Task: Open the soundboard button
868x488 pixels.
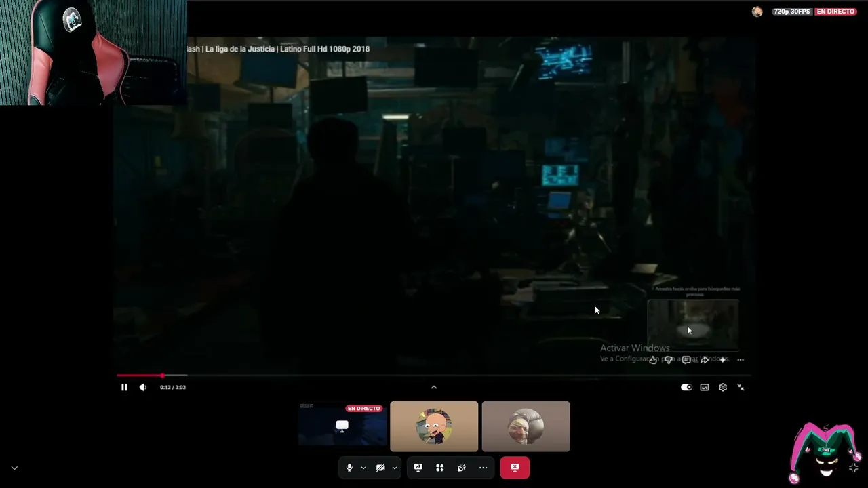Action: (461, 468)
